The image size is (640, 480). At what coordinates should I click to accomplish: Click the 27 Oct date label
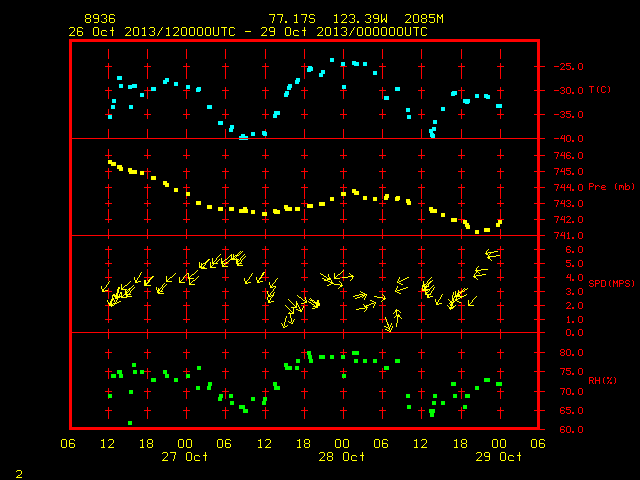pyautogui.click(x=184, y=456)
